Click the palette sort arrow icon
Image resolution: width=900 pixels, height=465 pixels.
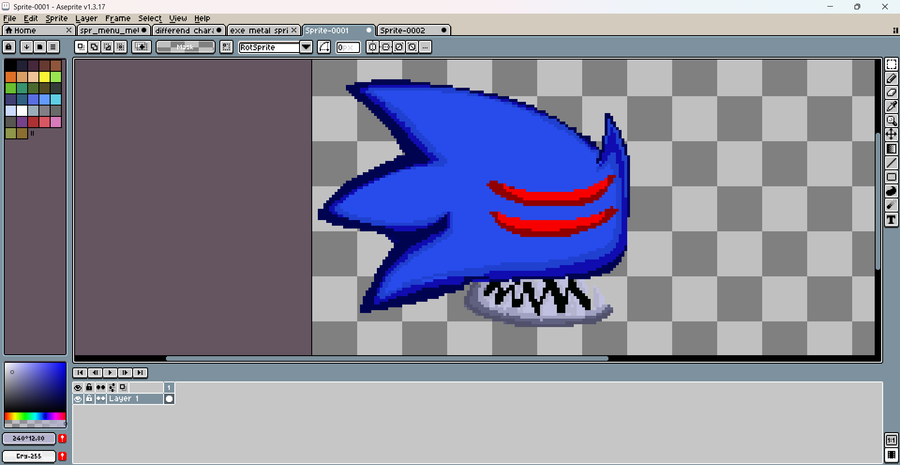pyautogui.click(x=26, y=47)
